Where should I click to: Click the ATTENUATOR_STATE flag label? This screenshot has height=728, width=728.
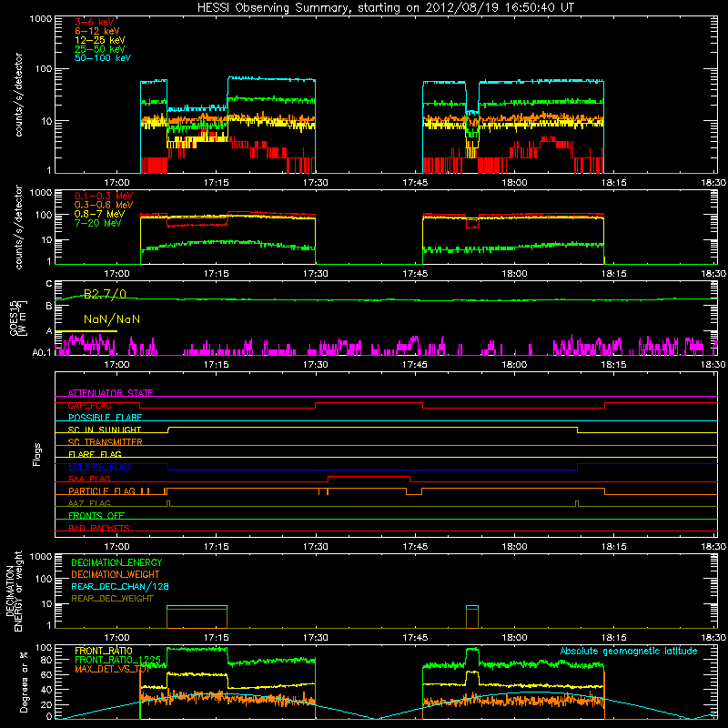[110, 393]
